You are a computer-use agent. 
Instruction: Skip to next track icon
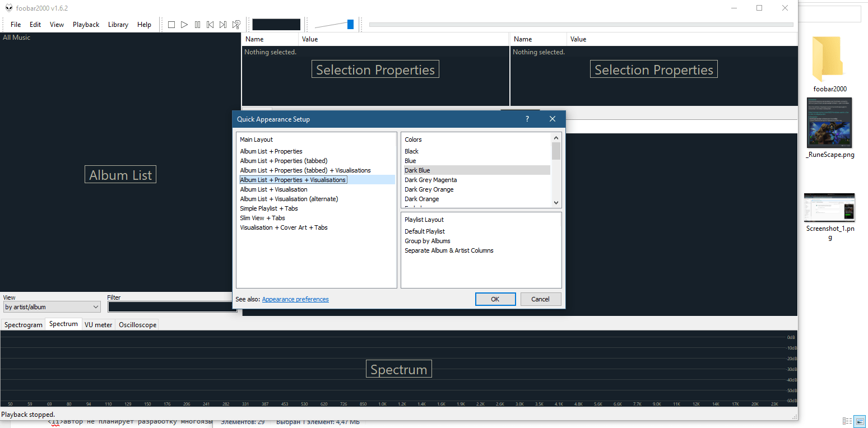(223, 25)
